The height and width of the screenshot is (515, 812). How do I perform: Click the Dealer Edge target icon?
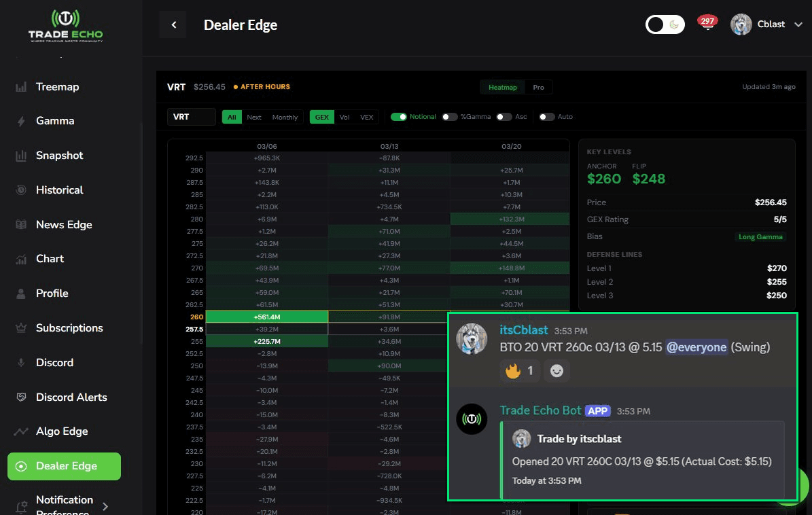[x=21, y=466]
